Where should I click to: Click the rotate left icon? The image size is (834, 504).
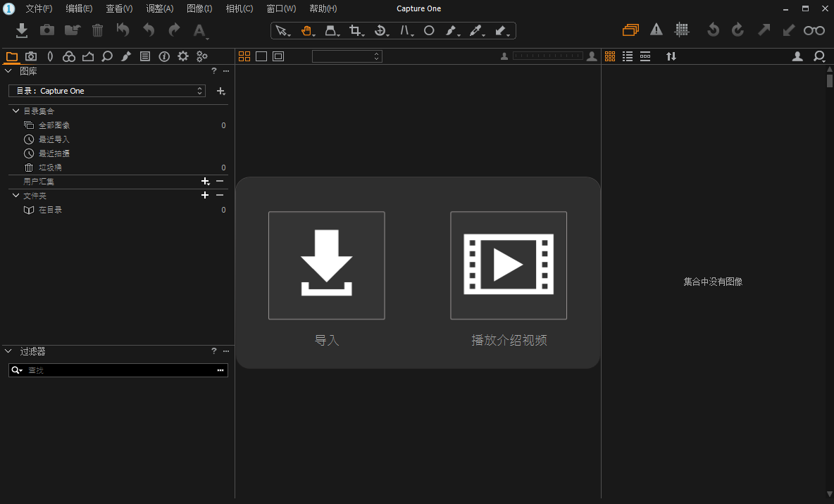(713, 30)
